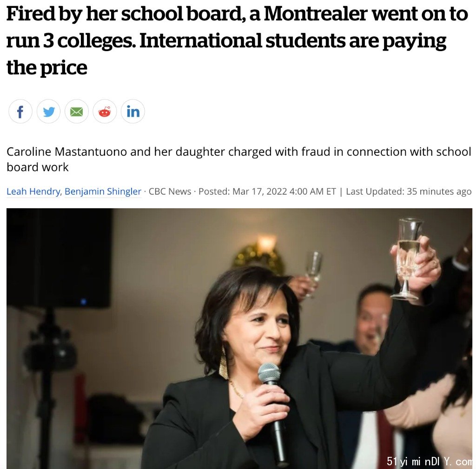Image resolution: width=476 pixels, height=469 pixels.
Task: Share the article on Twitter
Action: [48, 112]
